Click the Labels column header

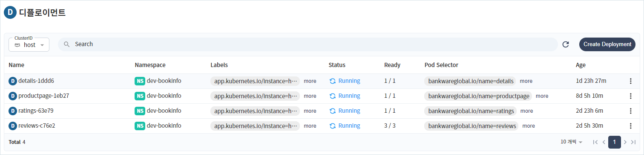click(219, 65)
